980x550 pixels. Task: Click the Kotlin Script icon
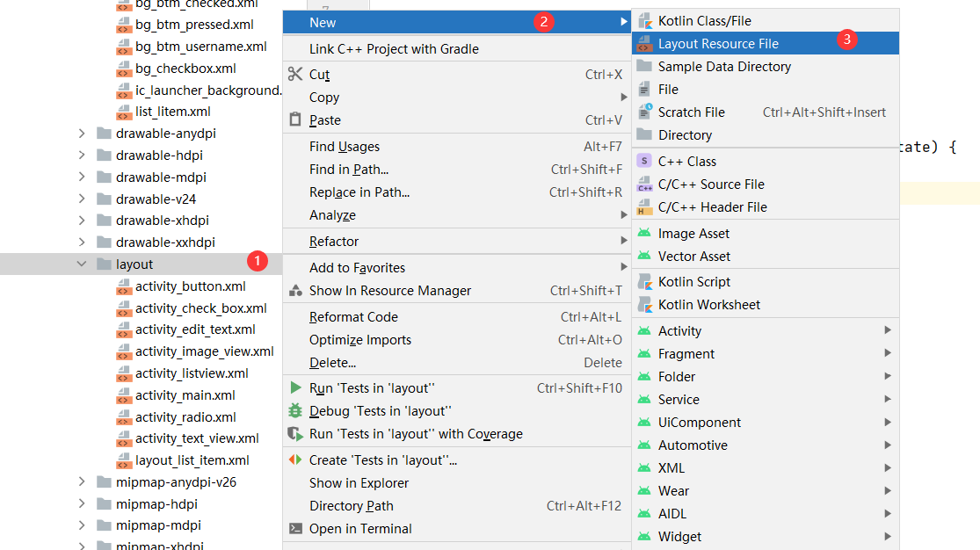coord(644,282)
